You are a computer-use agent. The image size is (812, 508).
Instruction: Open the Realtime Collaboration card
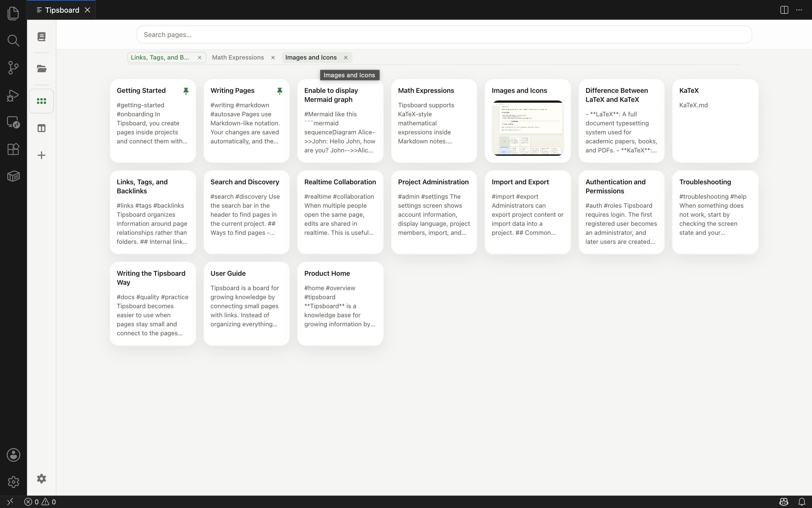[x=340, y=212]
